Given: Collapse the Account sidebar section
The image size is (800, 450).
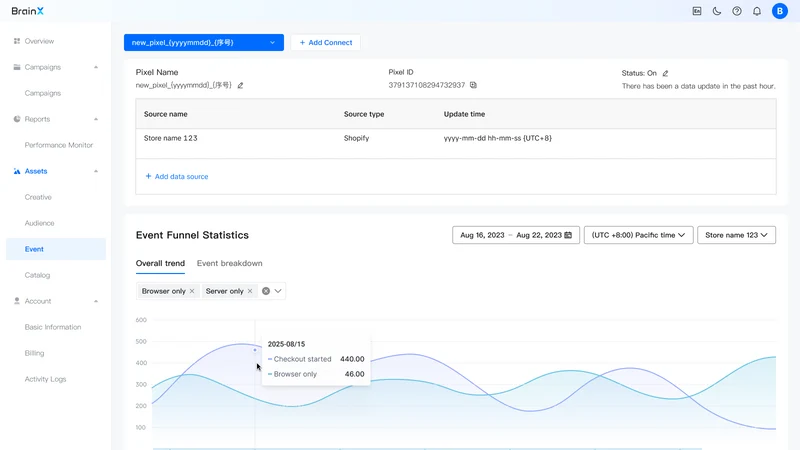Looking at the screenshot, I should 96,301.
